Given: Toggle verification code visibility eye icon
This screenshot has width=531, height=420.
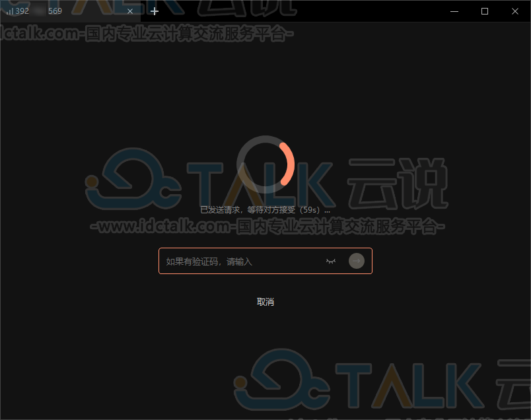Looking at the screenshot, I should (330, 261).
